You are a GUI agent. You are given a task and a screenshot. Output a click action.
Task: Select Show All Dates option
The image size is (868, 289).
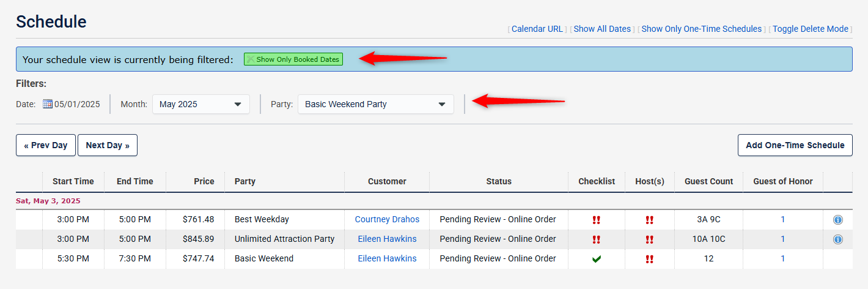coord(602,29)
